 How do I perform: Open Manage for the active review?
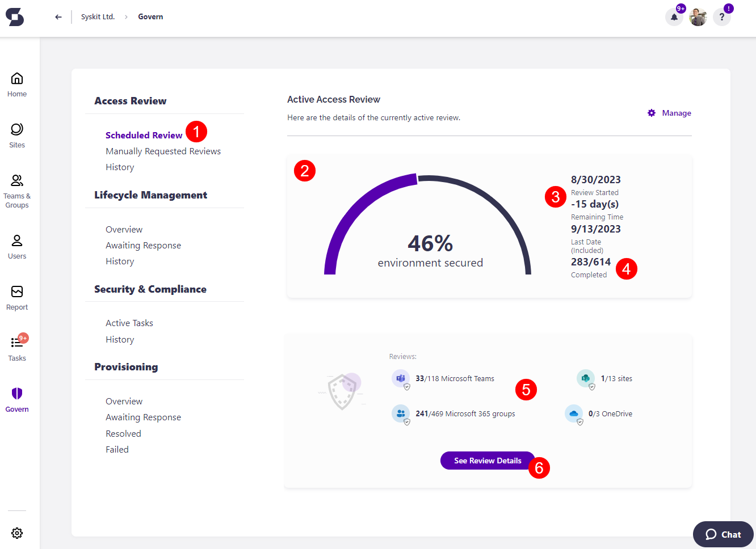677,113
